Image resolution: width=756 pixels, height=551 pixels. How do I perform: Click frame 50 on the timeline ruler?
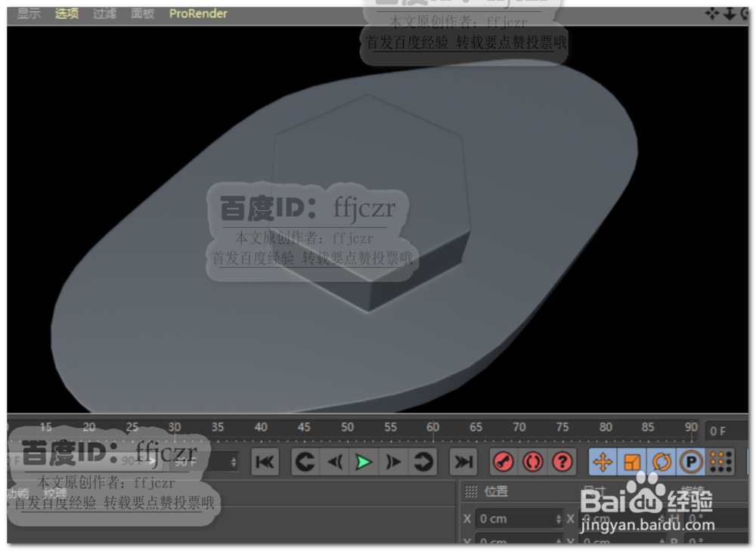(347, 427)
